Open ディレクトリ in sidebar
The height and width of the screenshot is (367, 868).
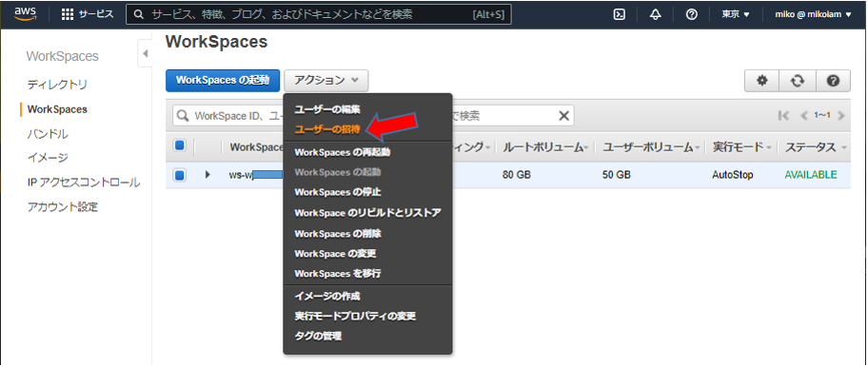pyautogui.click(x=57, y=86)
